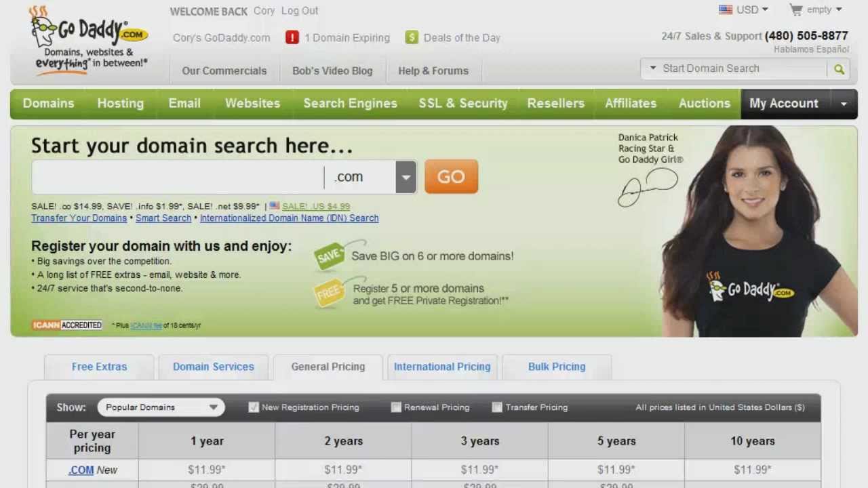Switch to the Bulk Pricing tab
Screen dimensions: 868x488
pyautogui.click(x=557, y=367)
